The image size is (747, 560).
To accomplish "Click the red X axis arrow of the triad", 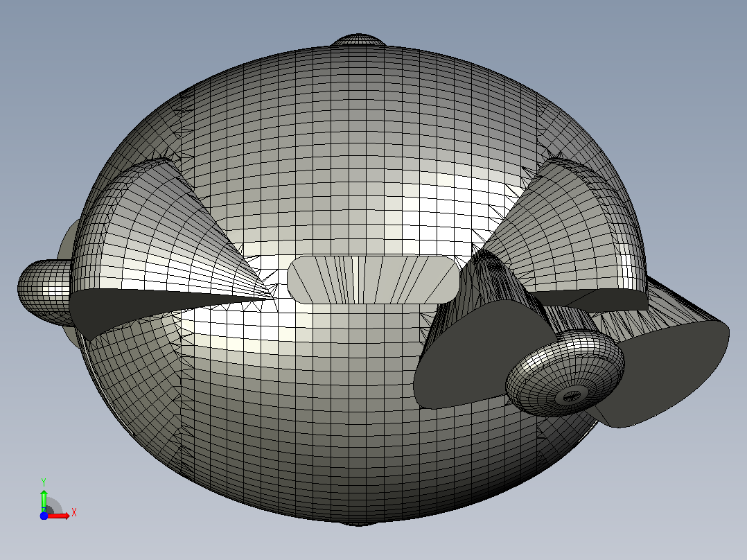I will (x=59, y=516).
